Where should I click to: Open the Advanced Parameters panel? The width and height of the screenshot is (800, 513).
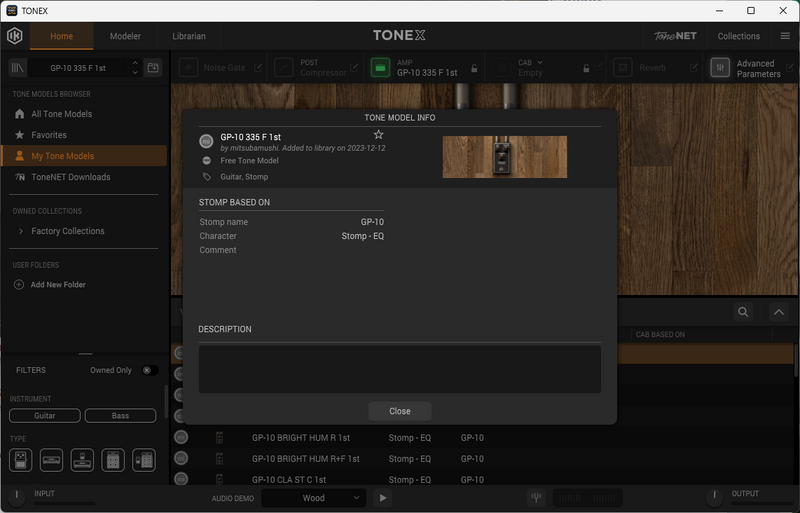coord(720,67)
